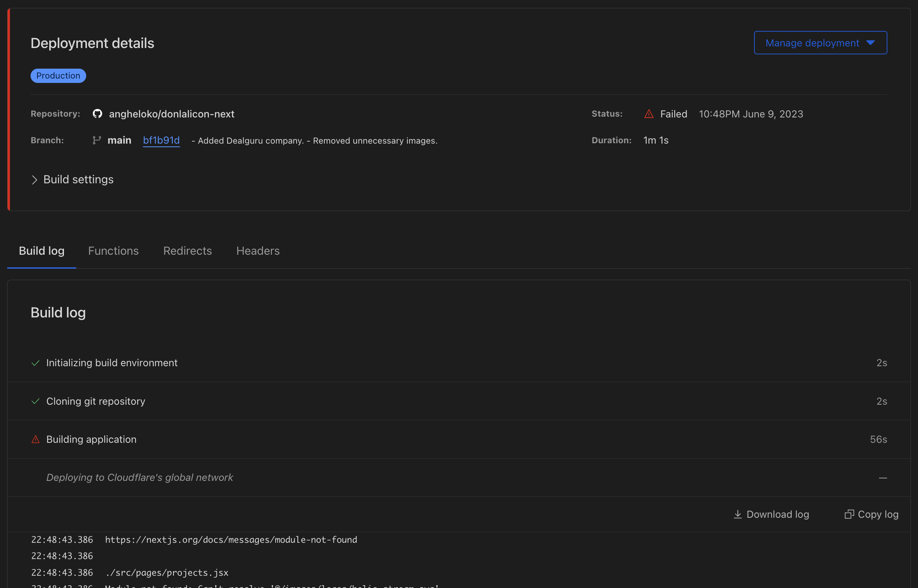Click the angheloko/donlalicon-next repository name

[172, 114]
